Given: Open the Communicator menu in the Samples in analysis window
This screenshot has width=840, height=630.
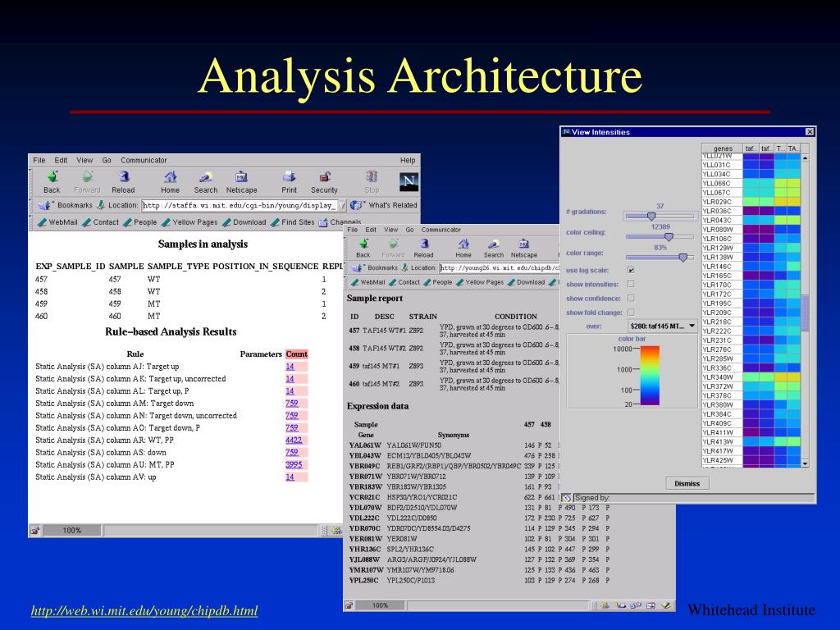Looking at the screenshot, I should [x=144, y=160].
